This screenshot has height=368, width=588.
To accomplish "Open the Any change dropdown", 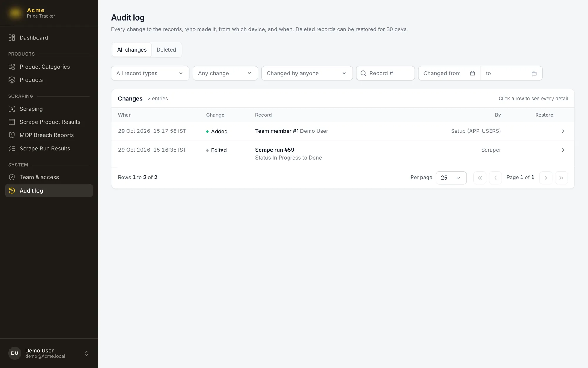I will (225, 73).
